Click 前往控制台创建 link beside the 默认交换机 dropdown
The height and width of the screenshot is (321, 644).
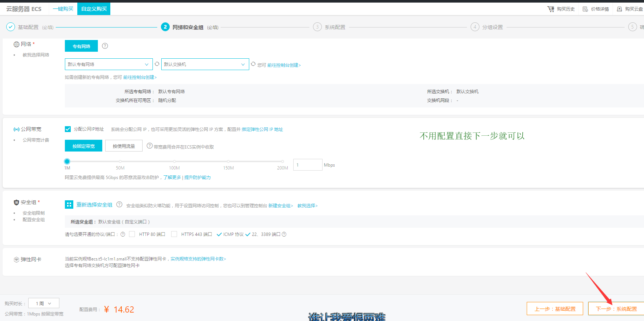pyautogui.click(x=284, y=65)
